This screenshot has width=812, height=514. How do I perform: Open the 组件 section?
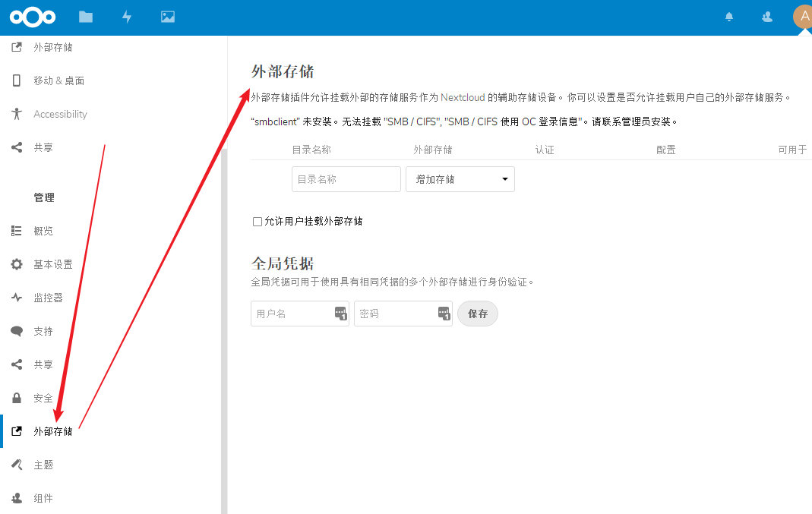[x=43, y=498]
